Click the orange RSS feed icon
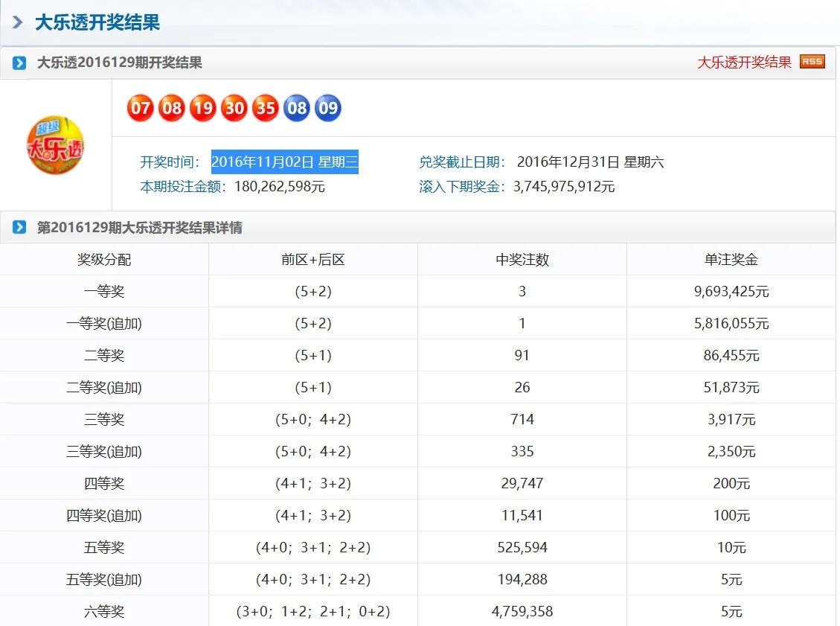840x626 pixels. (x=813, y=62)
